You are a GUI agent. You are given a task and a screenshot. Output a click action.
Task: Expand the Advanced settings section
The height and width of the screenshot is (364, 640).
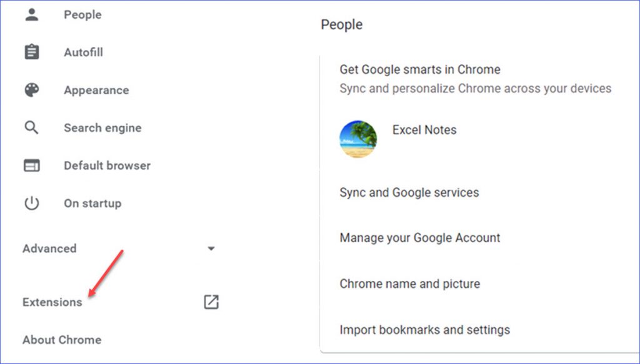211,248
